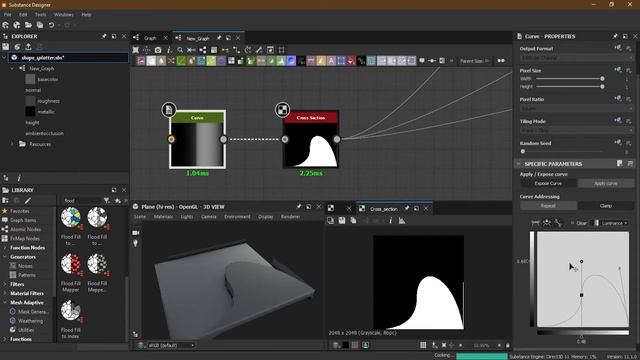
Task: Click the info icon in 2D view toolbar
Action: pyautogui.click(x=391, y=220)
